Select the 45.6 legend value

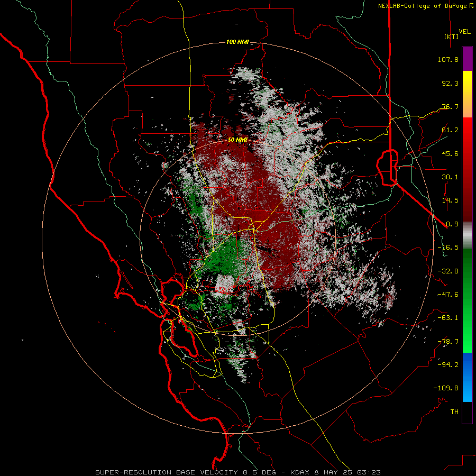tap(450, 153)
